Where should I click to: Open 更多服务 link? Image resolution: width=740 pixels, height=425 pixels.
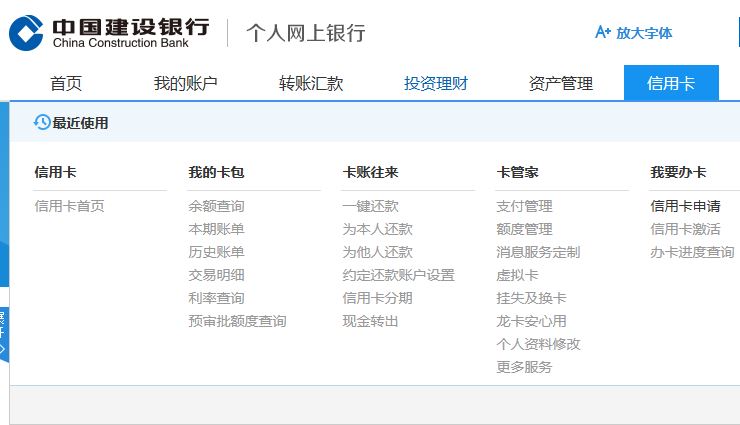[x=524, y=367]
